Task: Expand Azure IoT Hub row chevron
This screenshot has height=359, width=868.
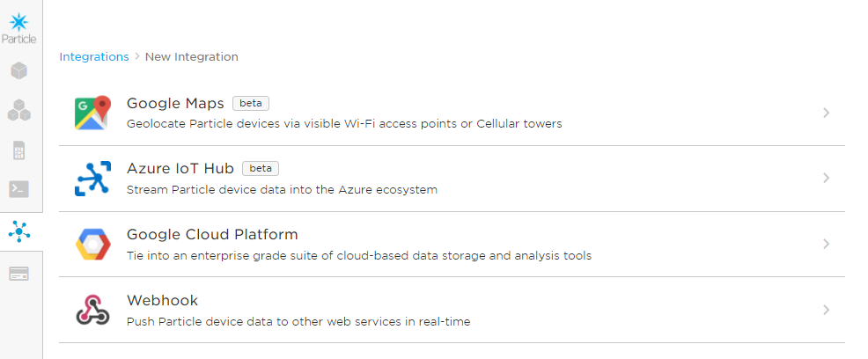Action: 826,178
